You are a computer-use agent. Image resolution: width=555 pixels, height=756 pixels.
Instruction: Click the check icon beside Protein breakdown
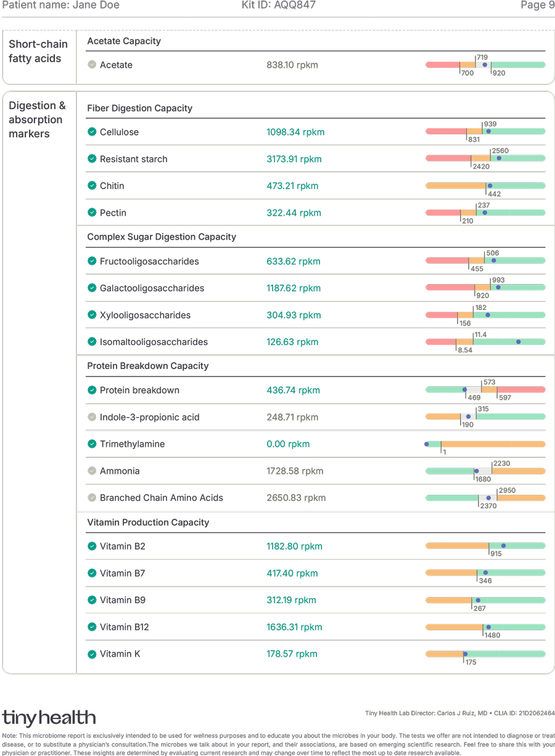(92, 390)
